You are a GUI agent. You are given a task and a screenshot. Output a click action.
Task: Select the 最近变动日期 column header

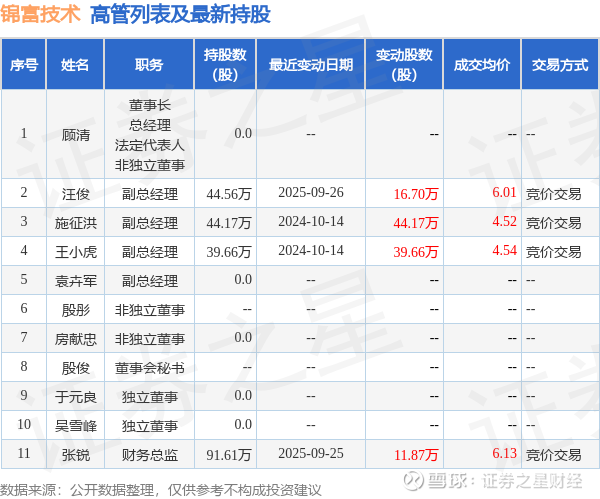311,64
